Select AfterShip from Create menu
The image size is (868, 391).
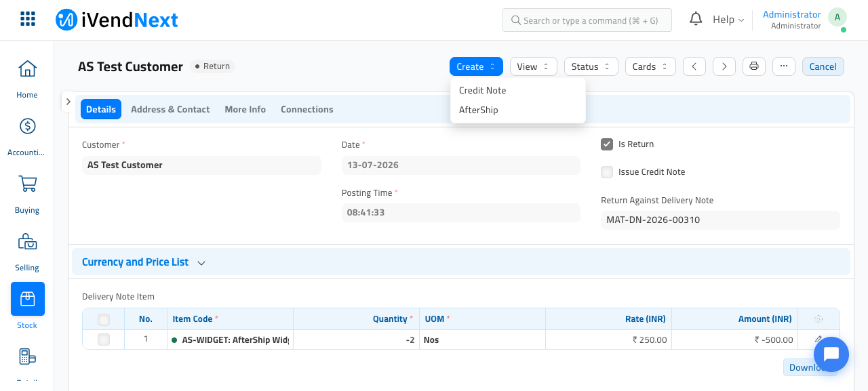518,110
